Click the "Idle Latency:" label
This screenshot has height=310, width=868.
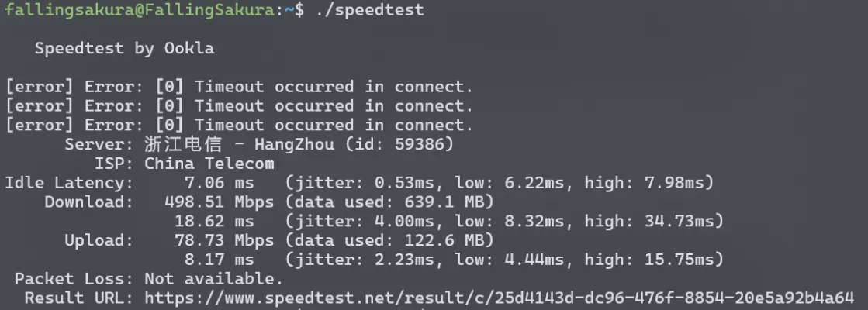click(x=69, y=183)
